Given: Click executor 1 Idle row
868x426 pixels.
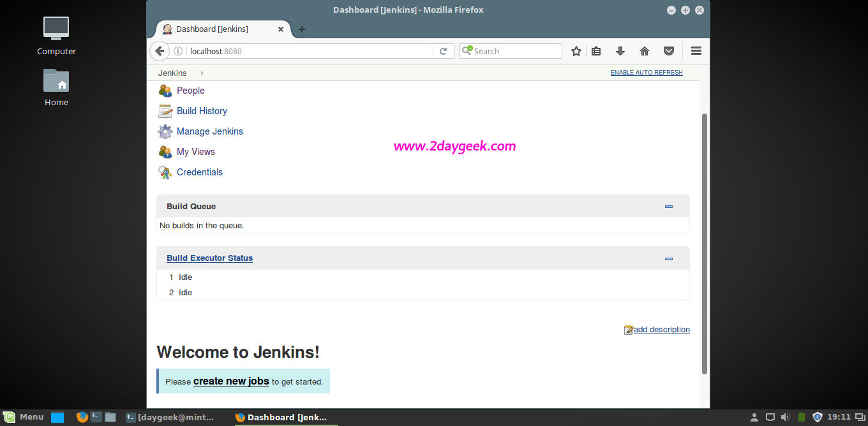Looking at the screenshot, I should coord(423,277).
